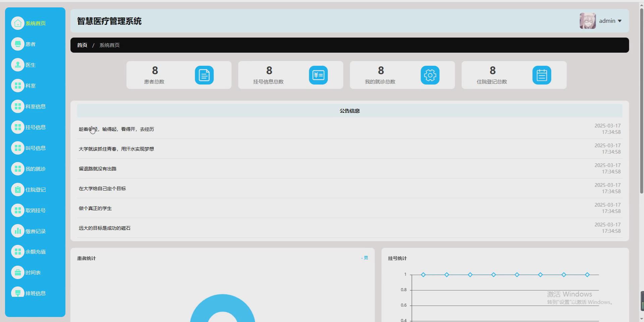Click the admin avatar picture
Screen dimensions: 644x322
pyautogui.click(x=588, y=21)
